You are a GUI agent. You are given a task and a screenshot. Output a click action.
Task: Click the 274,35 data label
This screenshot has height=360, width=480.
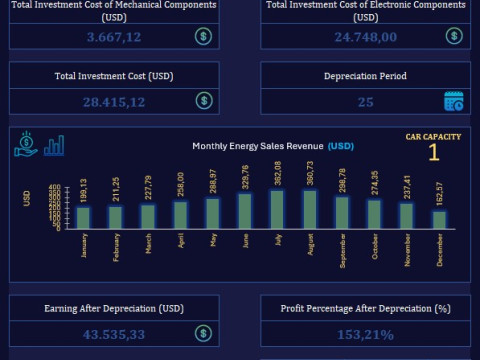click(374, 183)
